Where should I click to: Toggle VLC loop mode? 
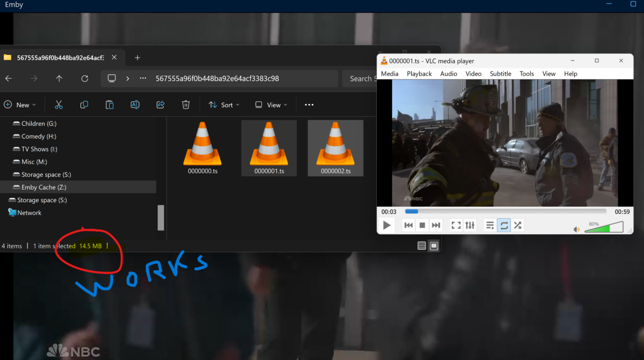pos(504,225)
